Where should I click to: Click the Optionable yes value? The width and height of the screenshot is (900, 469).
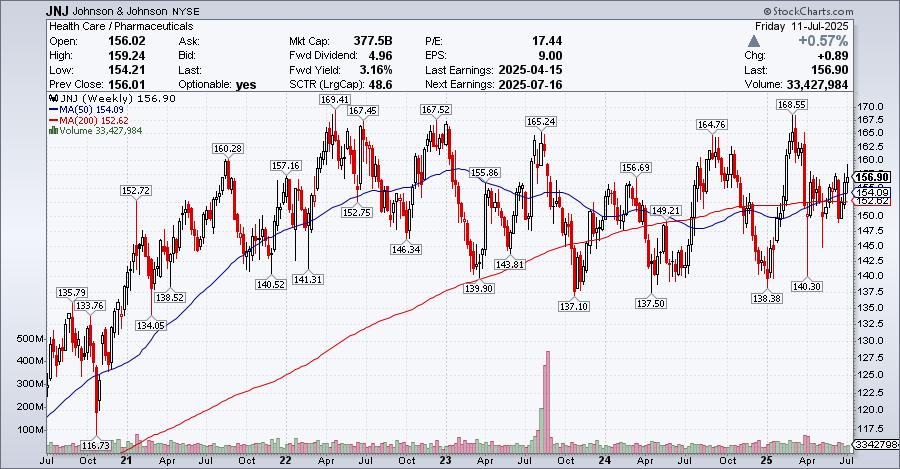click(246, 85)
